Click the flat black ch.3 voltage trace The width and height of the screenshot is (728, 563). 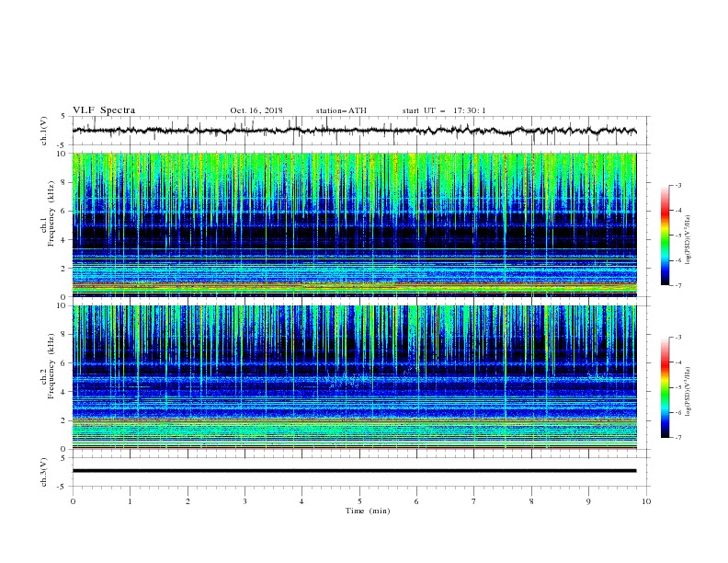[x=354, y=471]
